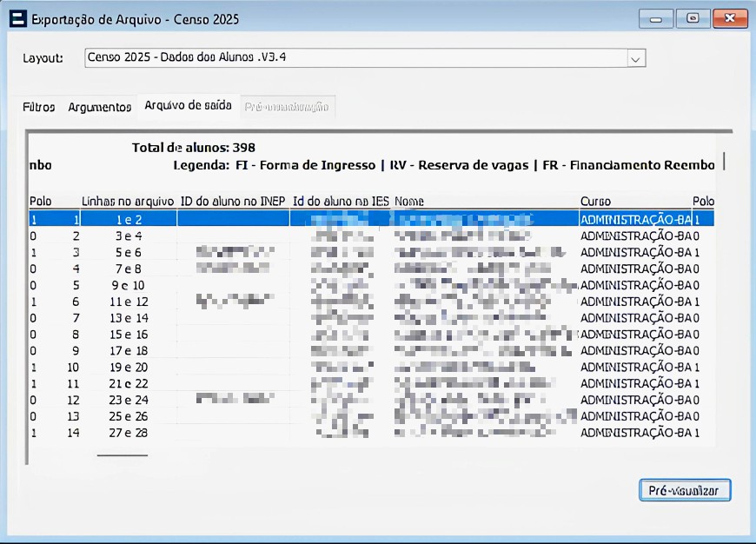The height and width of the screenshot is (544, 756).
Task: Click ADMINISTRAÇÃO-BA in row number 7
Action: click(x=636, y=318)
